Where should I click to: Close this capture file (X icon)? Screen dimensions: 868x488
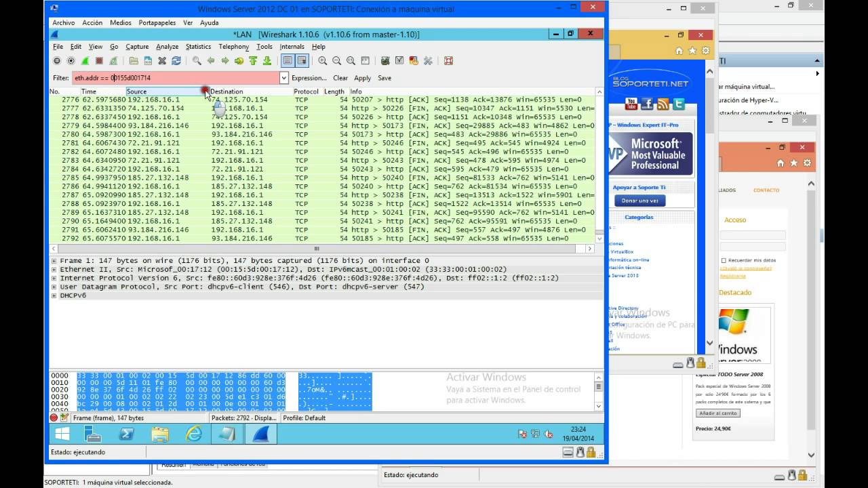pos(162,60)
